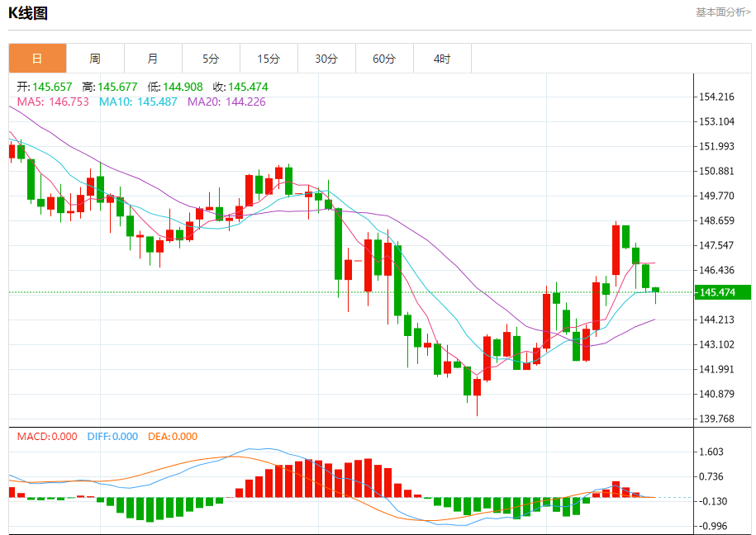Click the 139.768 price axis label

[717, 419]
